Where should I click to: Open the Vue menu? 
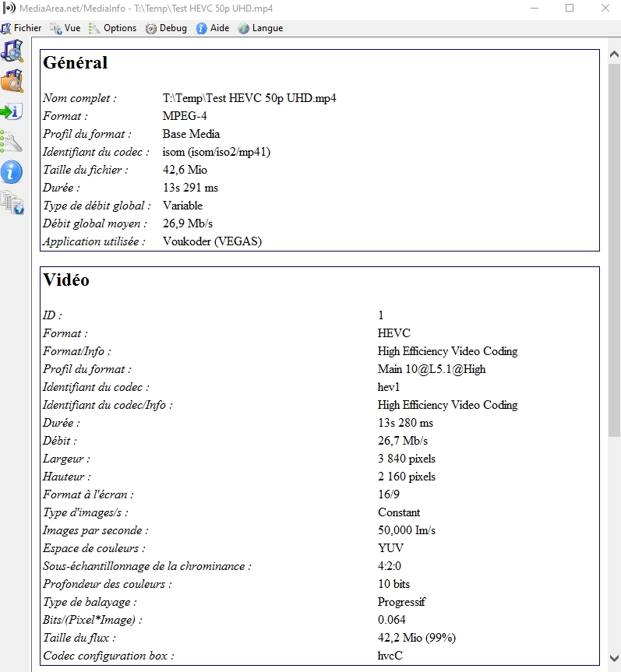(x=65, y=28)
